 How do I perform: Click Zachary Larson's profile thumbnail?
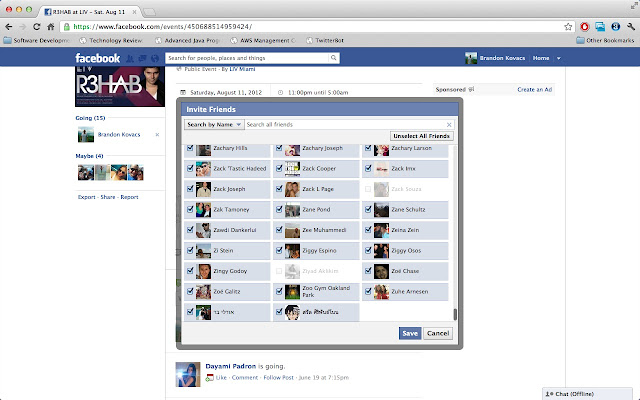[381, 149]
